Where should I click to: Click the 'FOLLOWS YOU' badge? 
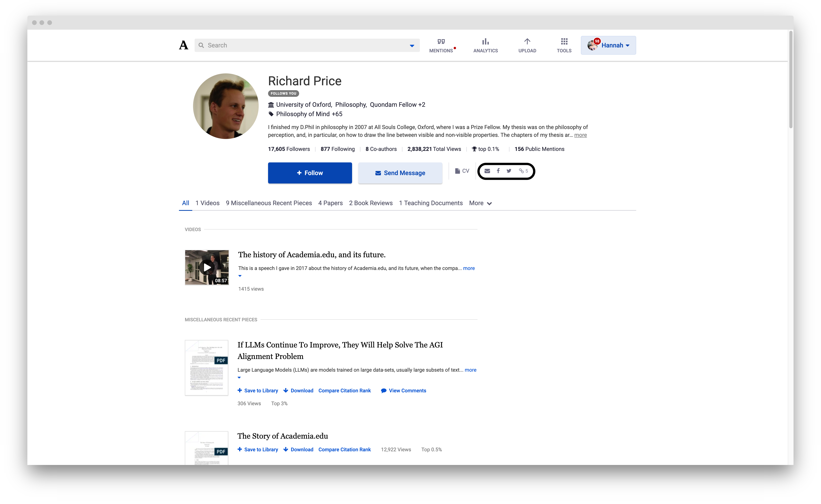point(283,93)
